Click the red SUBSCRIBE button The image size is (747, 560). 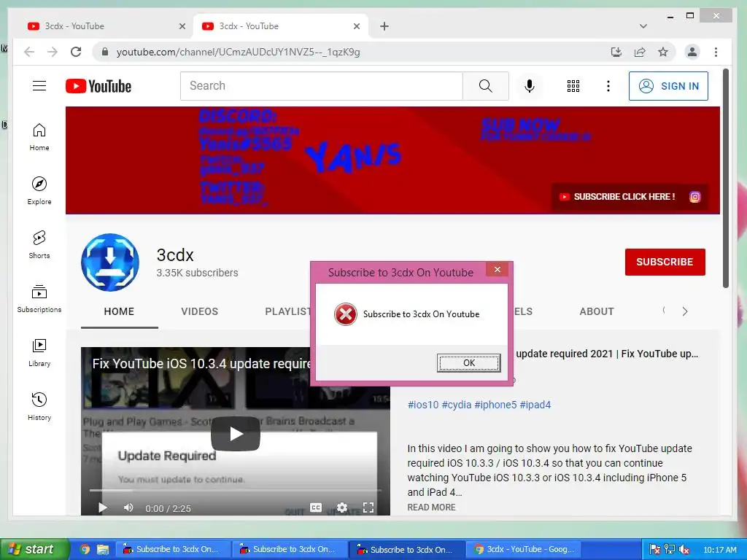click(665, 262)
